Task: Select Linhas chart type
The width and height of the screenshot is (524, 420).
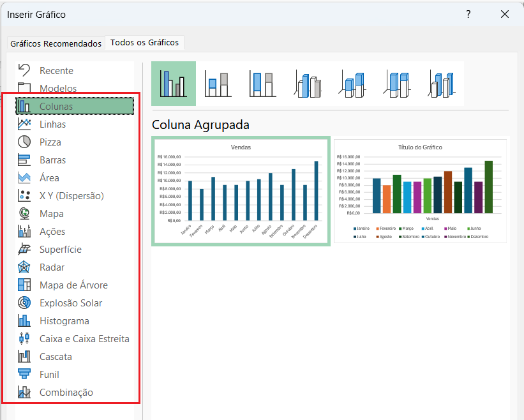Action: point(52,124)
